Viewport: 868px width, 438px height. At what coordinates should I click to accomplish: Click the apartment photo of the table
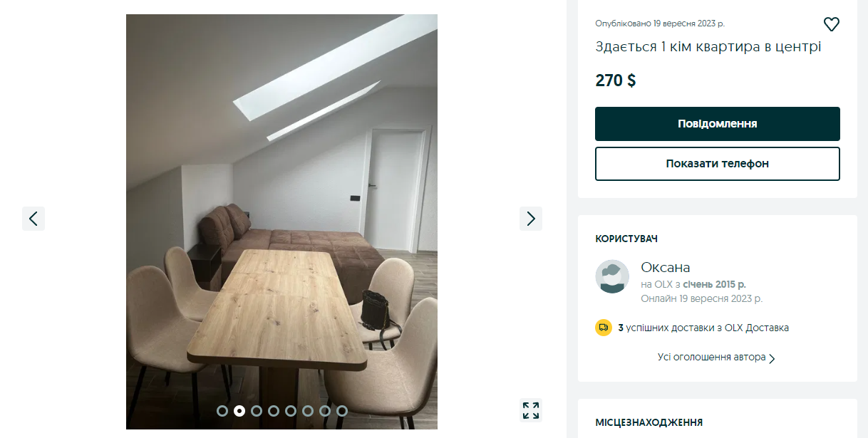[x=281, y=221]
